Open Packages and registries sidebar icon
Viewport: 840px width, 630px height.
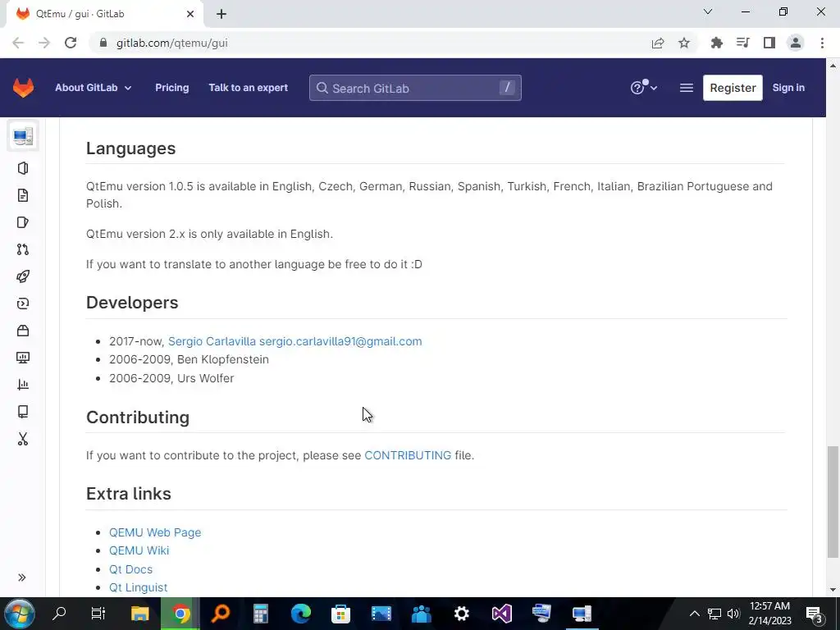click(x=23, y=331)
